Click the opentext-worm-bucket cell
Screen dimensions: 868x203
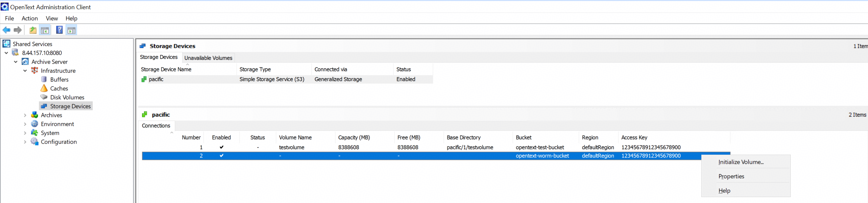[542, 155]
